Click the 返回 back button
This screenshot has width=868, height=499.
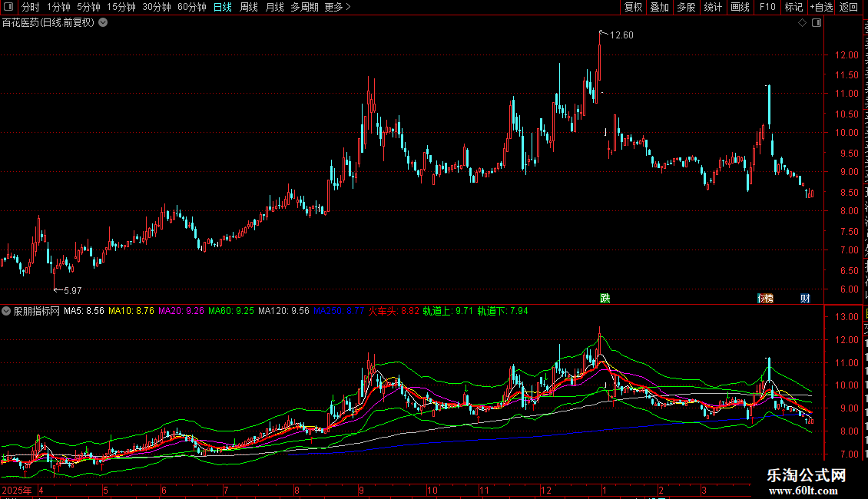(849, 7)
